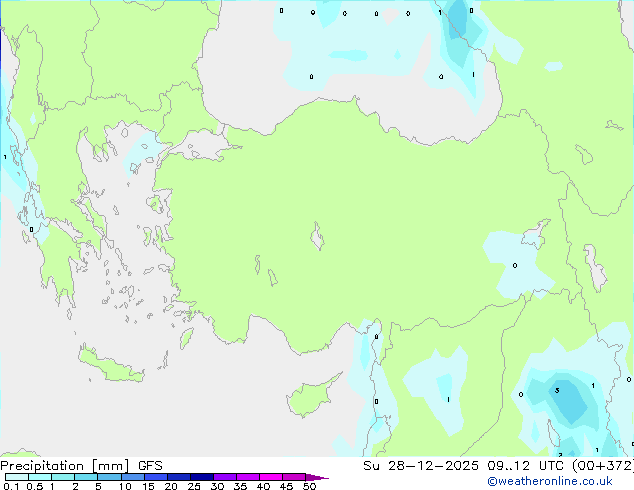The image size is (634, 490).
Task: Select the 5–10 mm legend color box
Action: 110,477
